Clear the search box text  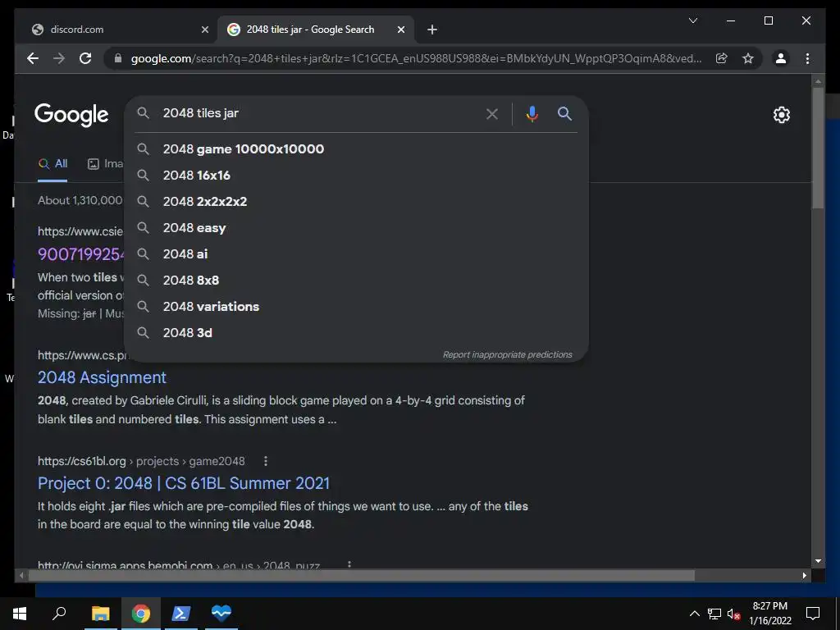click(x=492, y=113)
